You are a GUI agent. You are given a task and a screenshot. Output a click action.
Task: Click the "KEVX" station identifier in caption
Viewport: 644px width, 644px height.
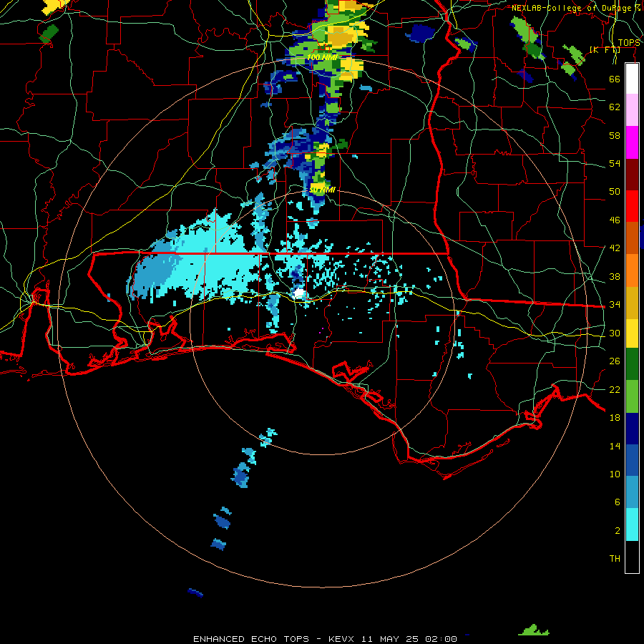click(341, 639)
